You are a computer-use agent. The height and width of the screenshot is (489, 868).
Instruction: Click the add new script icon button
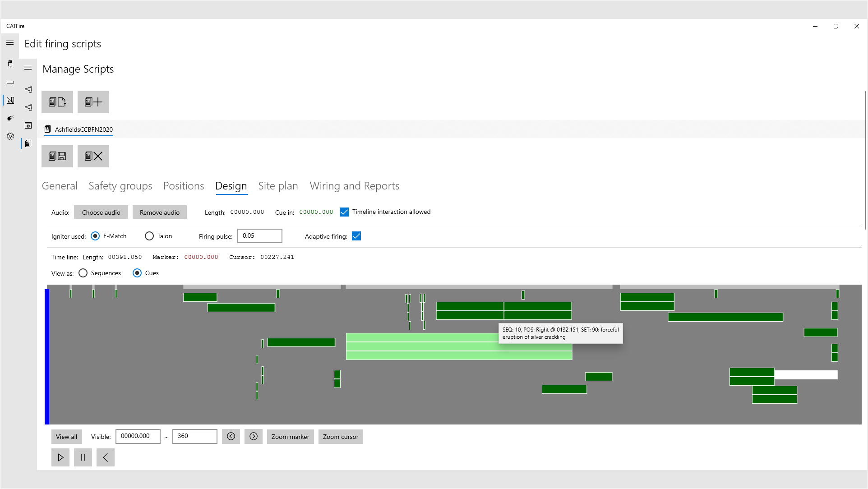93,102
